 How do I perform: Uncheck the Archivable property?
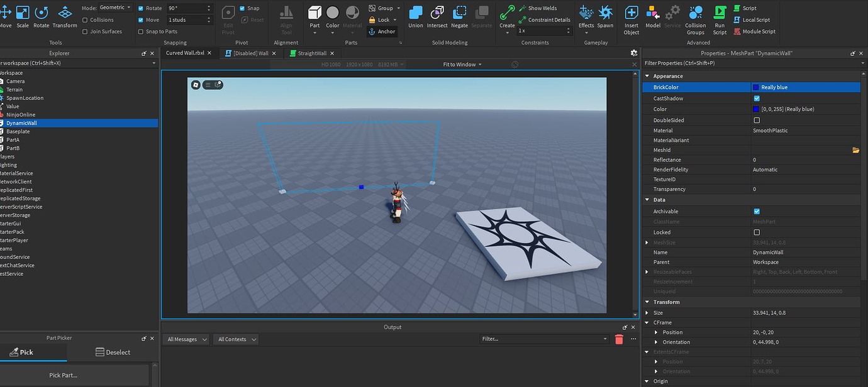(756, 211)
